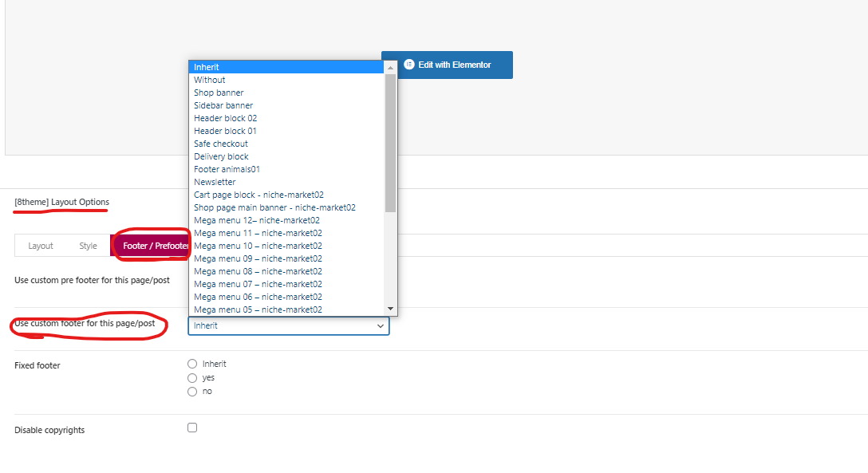Image resolution: width=868 pixels, height=473 pixels.
Task: Click the [8theme] Layout Options heading
Action: coord(62,202)
